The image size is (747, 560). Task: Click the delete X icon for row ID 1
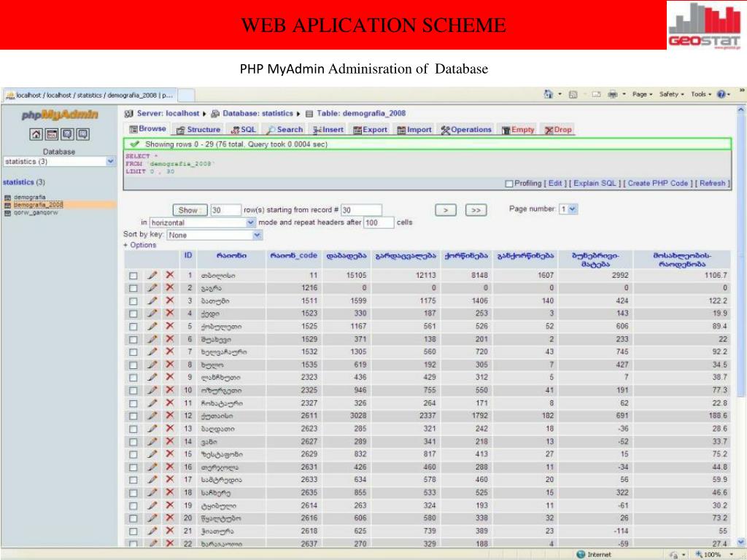pyautogui.click(x=169, y=275)
